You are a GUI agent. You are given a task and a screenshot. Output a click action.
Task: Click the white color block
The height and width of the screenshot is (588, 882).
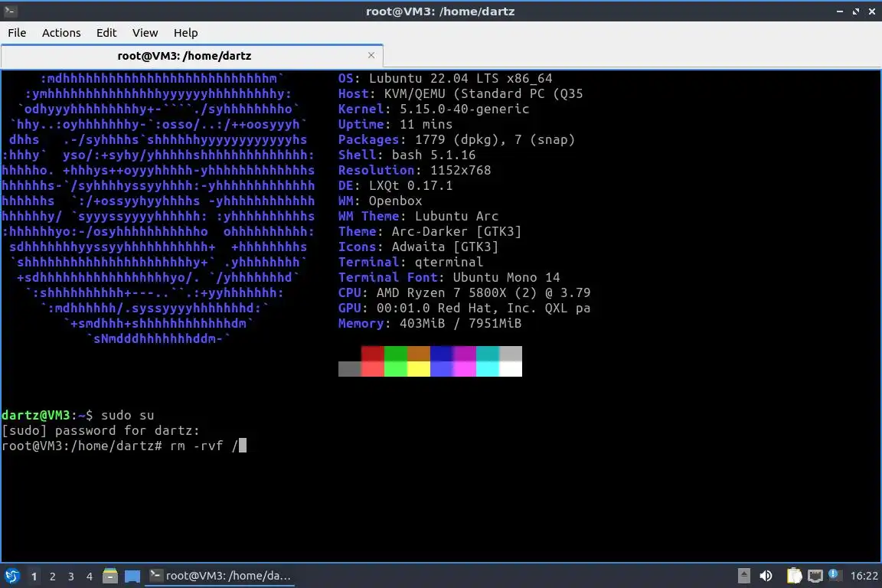point(511,368)
